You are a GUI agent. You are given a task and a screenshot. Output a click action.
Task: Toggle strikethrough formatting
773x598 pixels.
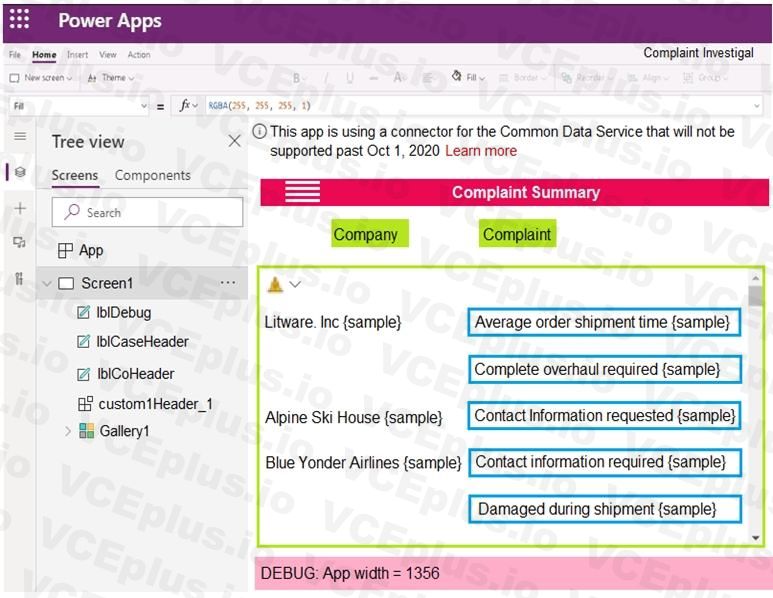tap(374, 78)
